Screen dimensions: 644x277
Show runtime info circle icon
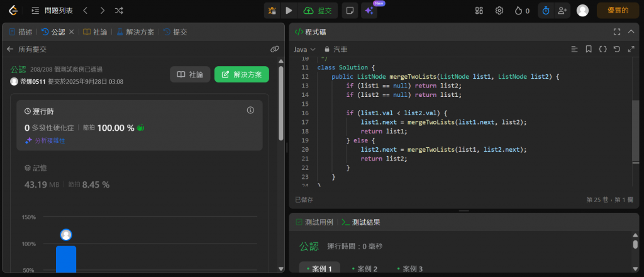(x=250, y=110)
